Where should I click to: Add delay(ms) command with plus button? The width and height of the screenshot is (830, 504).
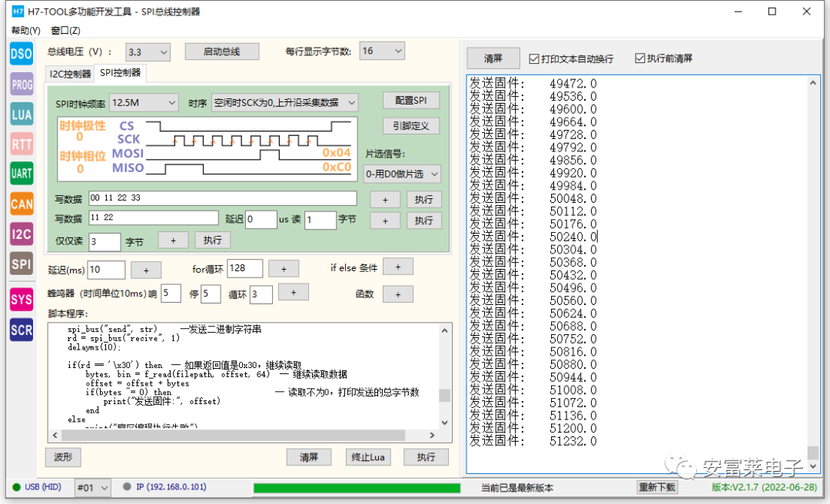coord(146,270)
